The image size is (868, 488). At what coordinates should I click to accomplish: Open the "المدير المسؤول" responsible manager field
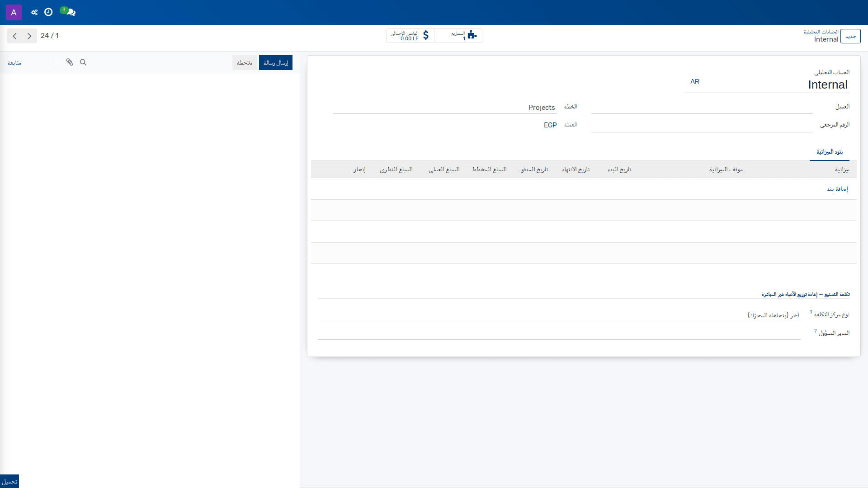[559, 333]
